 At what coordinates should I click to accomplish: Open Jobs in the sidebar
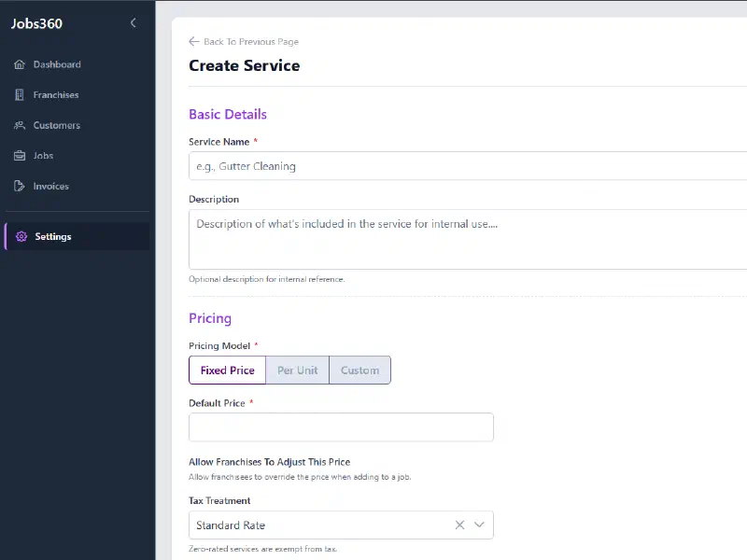[78, 156]
